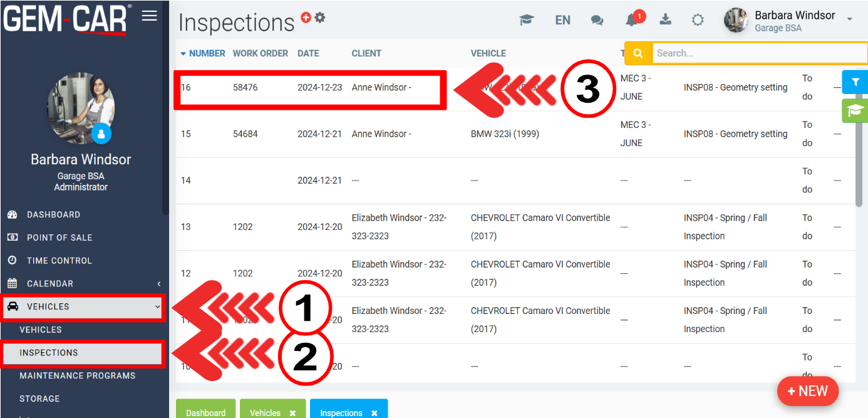Click the yellow magnifier search icon
Viewport: 868px width, 418px height.
click(638, 53)
